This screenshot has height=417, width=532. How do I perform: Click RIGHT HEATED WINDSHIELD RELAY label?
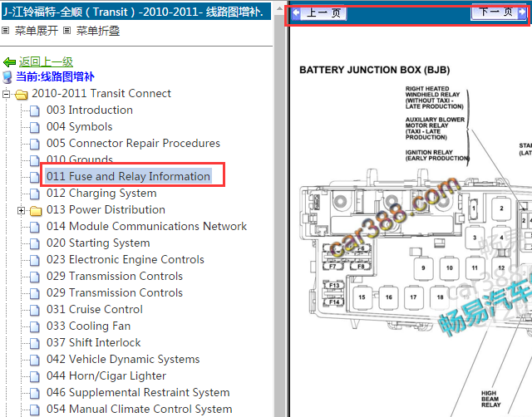[x=434, y=98]
